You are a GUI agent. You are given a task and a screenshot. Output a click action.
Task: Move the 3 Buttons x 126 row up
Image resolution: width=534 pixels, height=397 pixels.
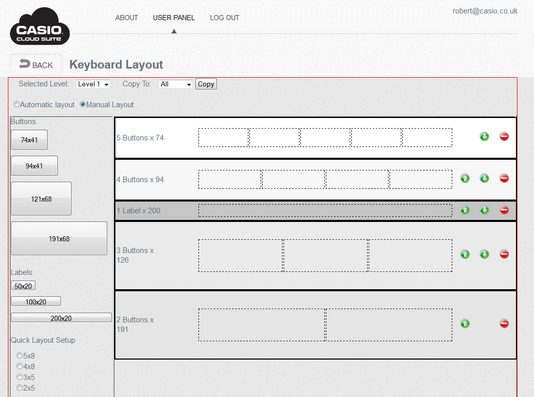465,254
